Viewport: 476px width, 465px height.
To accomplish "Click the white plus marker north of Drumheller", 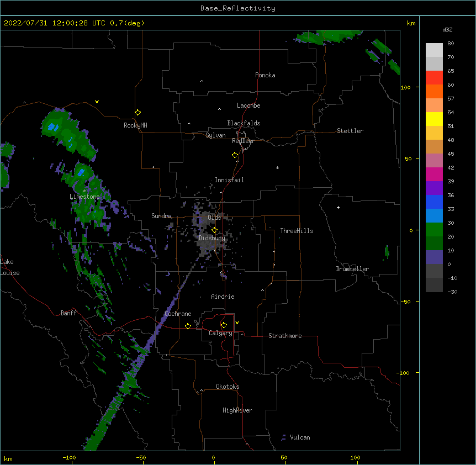I will 338,207.
